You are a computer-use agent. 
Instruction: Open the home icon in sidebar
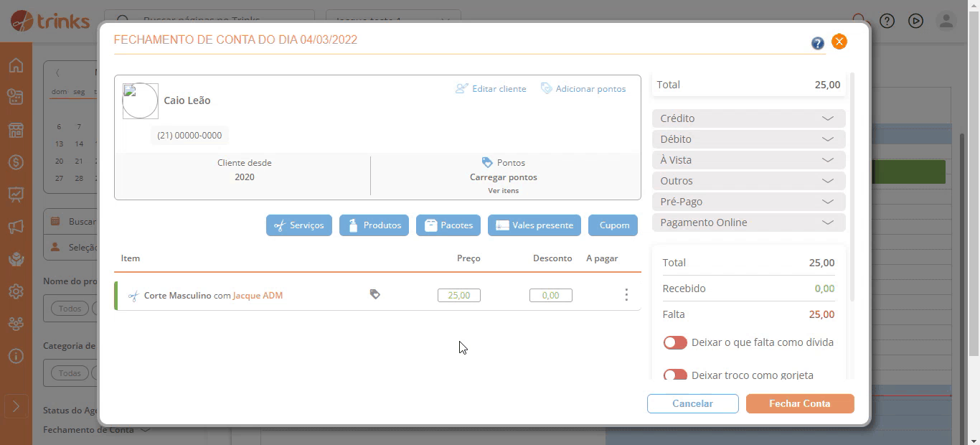click(16, 65)
